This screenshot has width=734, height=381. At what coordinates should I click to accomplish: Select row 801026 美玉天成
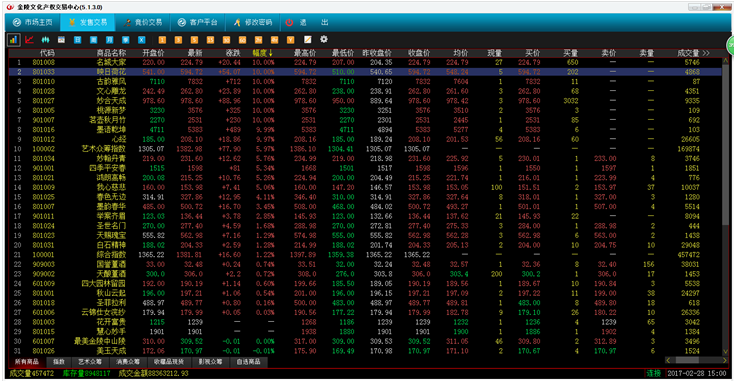[x=365, y=351]
